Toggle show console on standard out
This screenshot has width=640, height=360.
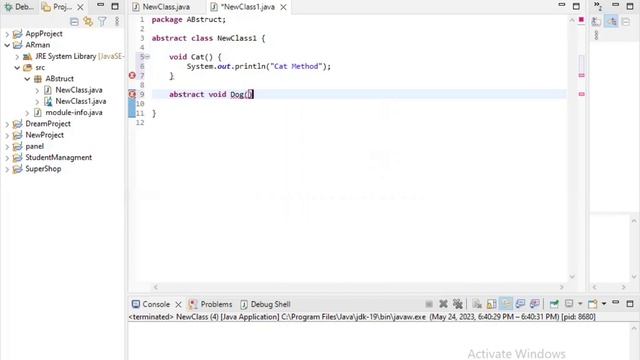520,304
